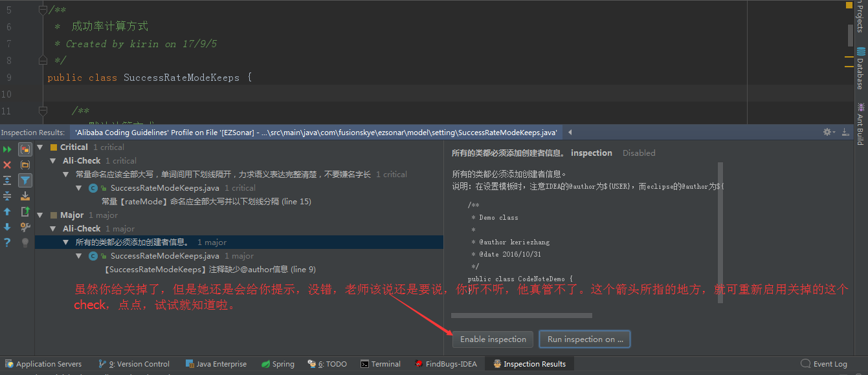The width and height of the screenshot is (868, 375).
Task: Open the FindBugs-IDEA tool window tab
Action: 446,364
